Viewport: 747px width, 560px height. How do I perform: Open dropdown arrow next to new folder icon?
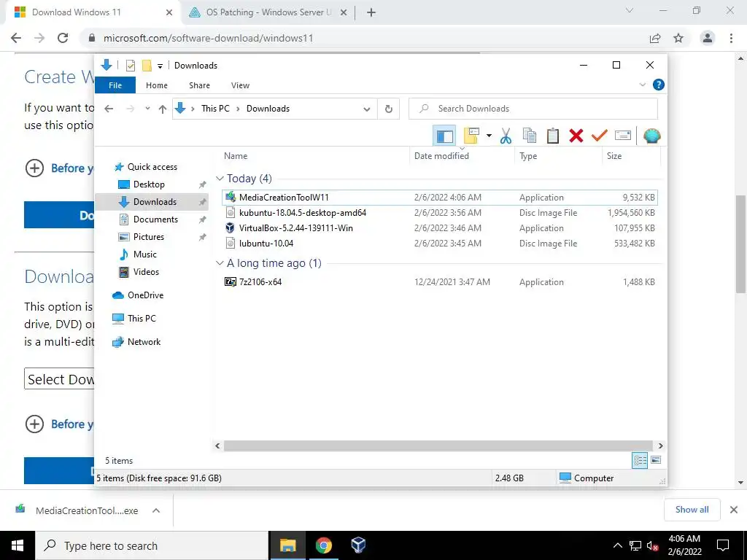point(489,136)
